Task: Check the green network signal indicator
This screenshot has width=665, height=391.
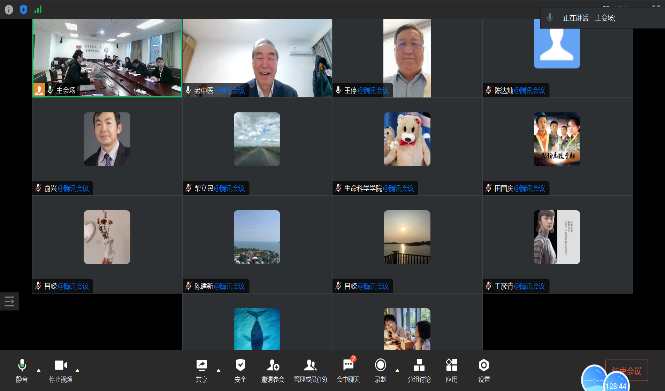Action: coord(38,9)
